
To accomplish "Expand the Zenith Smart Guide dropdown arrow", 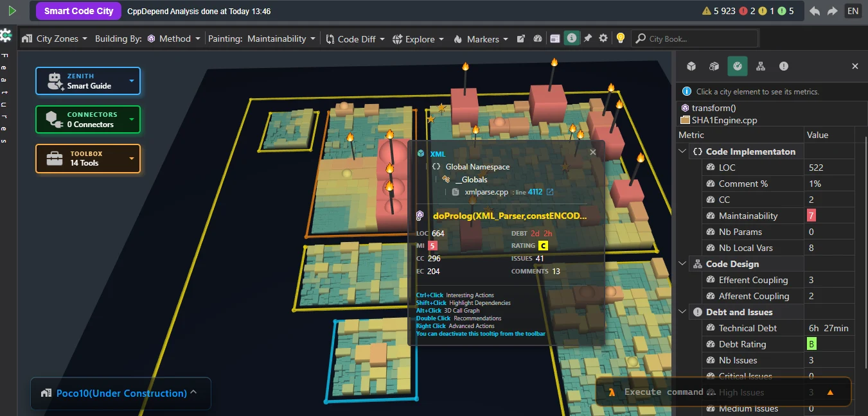I will pos(132,81).
